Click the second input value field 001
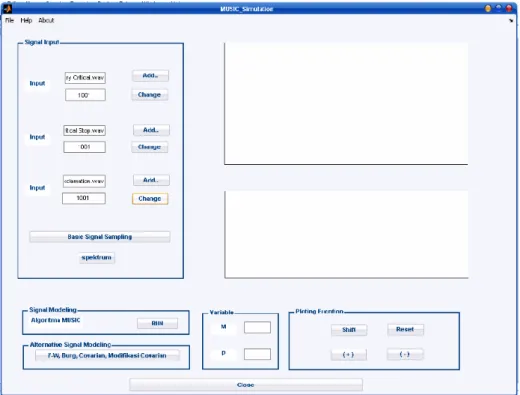Viewport: 520px width, 395px height. (84, 147)
